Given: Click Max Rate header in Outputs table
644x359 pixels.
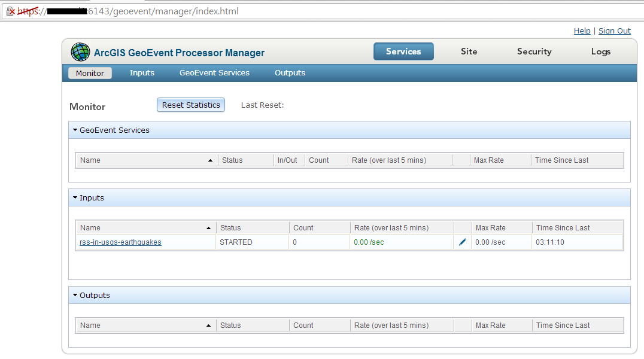Looking at the screenshot, I should pos(502,325).
